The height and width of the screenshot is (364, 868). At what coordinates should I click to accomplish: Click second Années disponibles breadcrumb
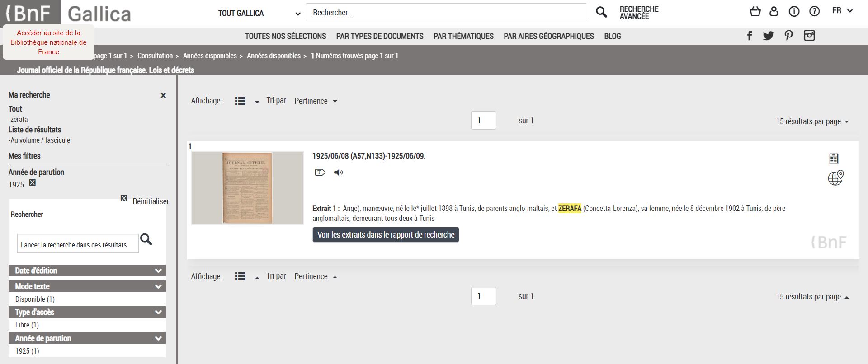click(274, 56)
